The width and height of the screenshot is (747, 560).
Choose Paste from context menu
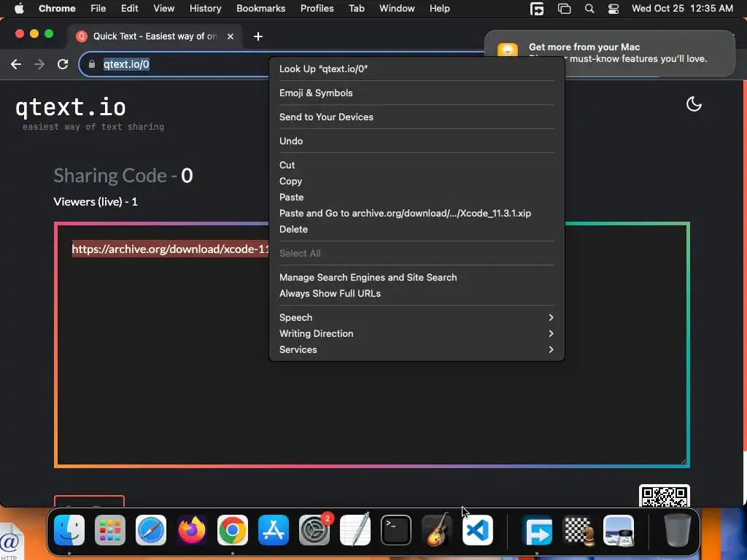[x=417, y=197]
